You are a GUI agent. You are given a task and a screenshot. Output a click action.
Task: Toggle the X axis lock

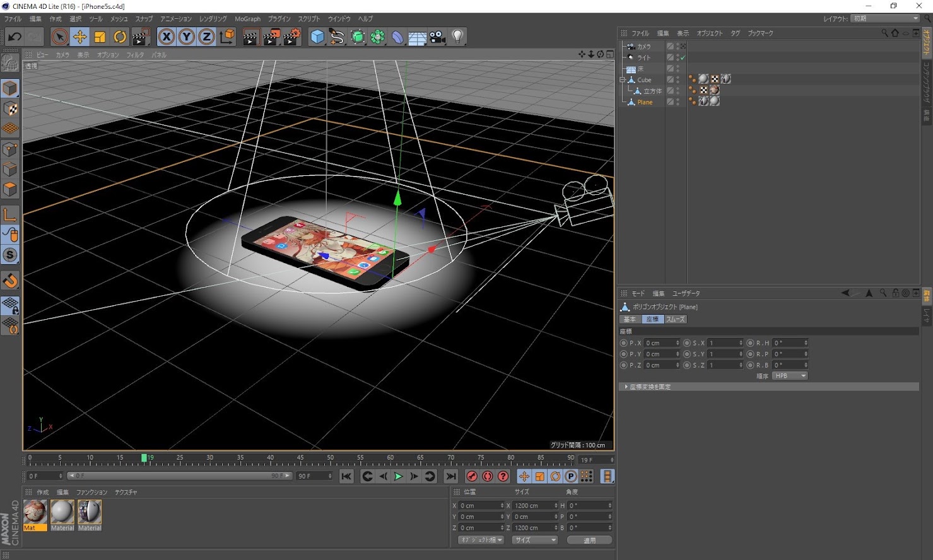point(167,37)
